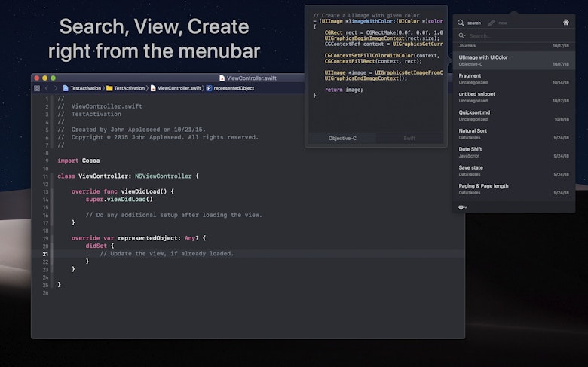Click the yellow minimize button of Xcode window
Viewport: 588px width, 367px height.
pos(45,78)
